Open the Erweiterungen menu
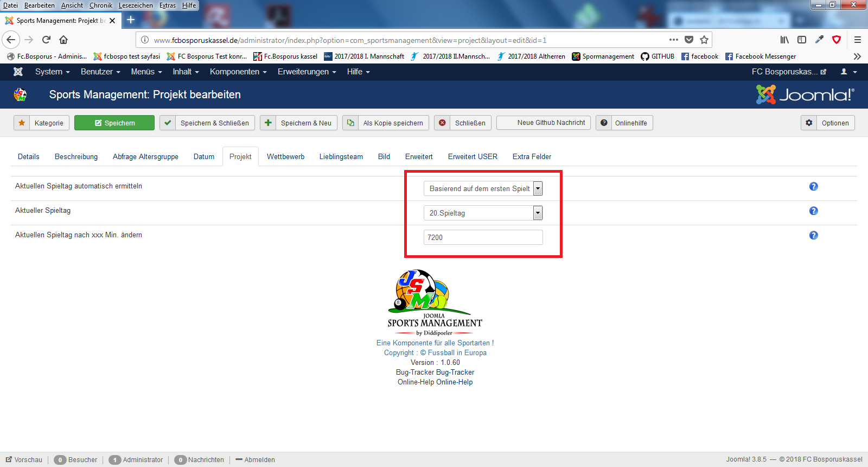868x467 pixels. (x=307, y=72)
